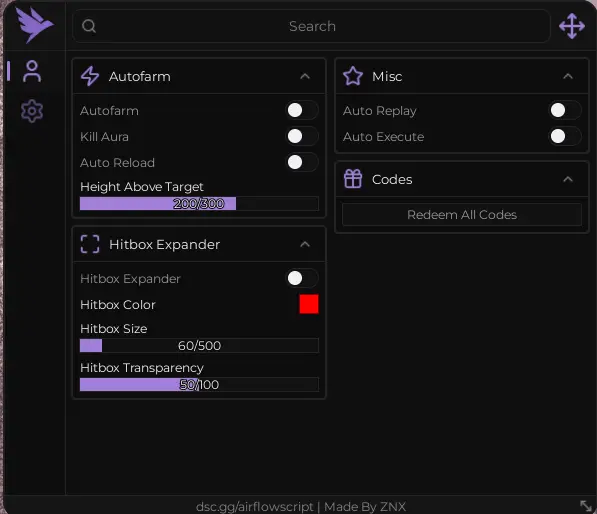Click the Hitbox Expander brackets icon
597x514 pixels.
[x=90, y=244]
